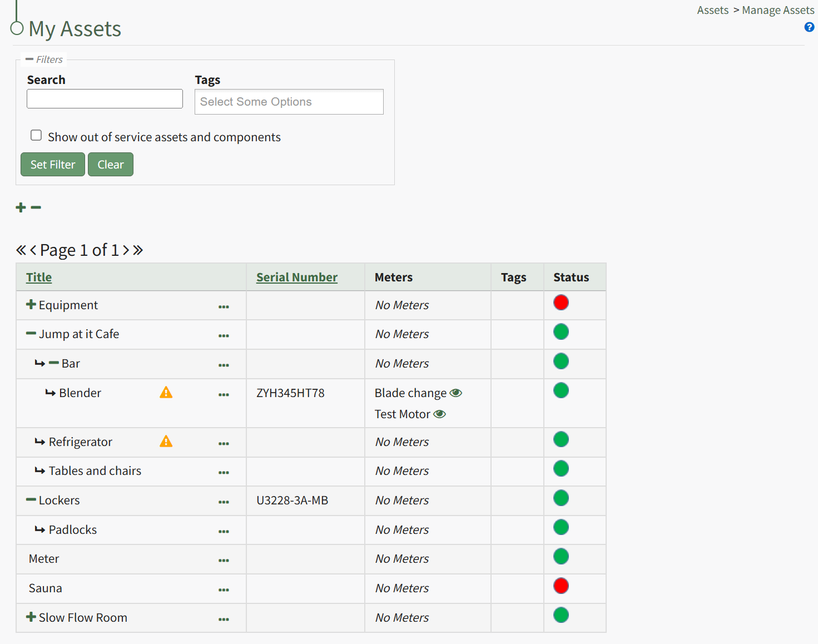The width and height of the screenshot is (818, 644).
Task: Click the red status indicator for Equipment
Action: [561, 303]
